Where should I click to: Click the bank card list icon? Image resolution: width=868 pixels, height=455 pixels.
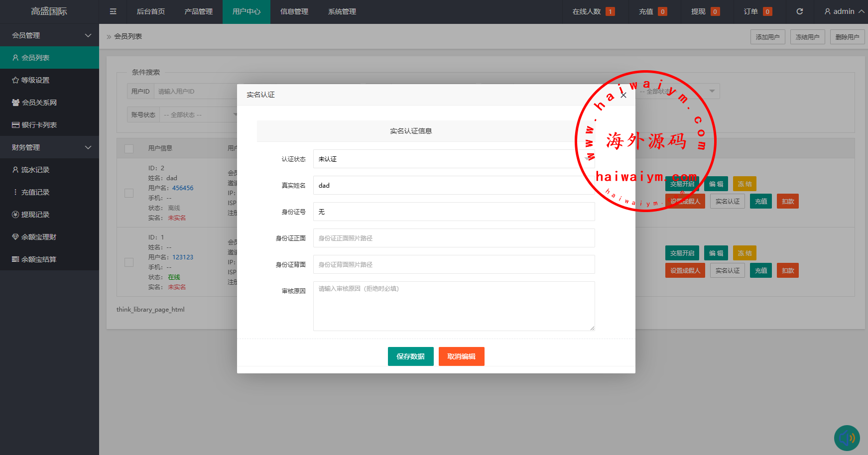(x=15, y=125)
